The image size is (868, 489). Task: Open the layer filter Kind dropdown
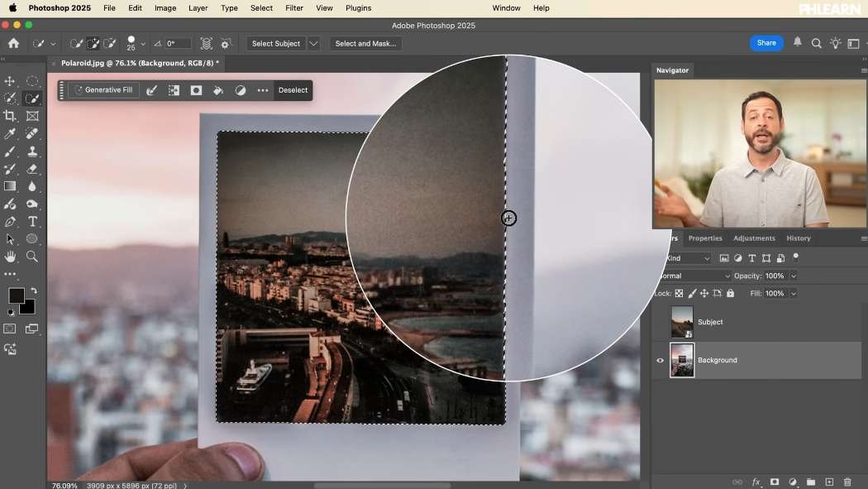click(x=687, y=258)
